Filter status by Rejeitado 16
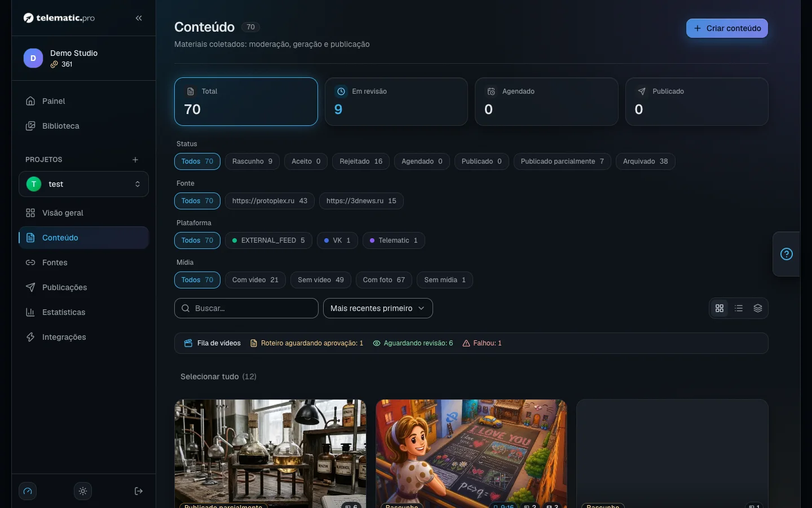Screen dimensions: 812x508 pos(361,161)
